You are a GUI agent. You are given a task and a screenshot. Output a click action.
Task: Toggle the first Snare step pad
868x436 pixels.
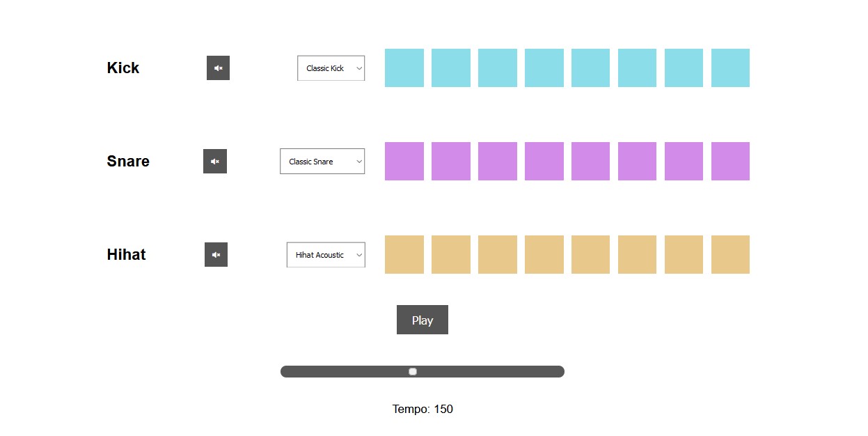point(404,162)
